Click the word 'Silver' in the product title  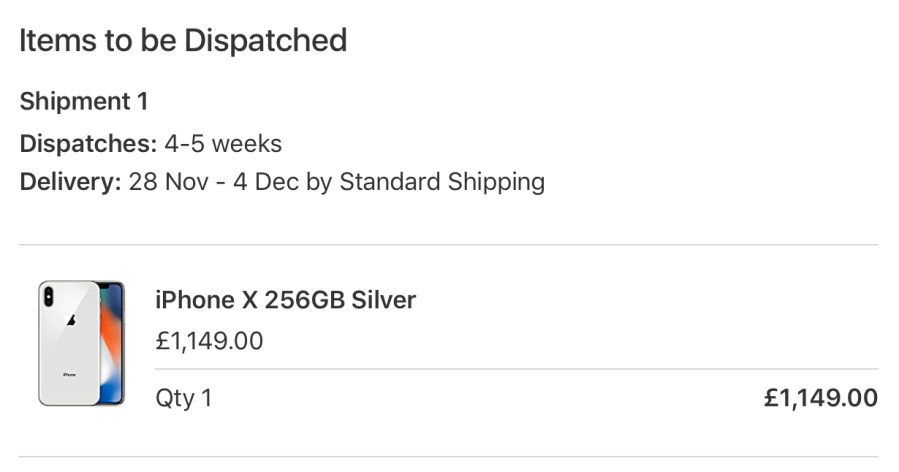tap(383, 299)
